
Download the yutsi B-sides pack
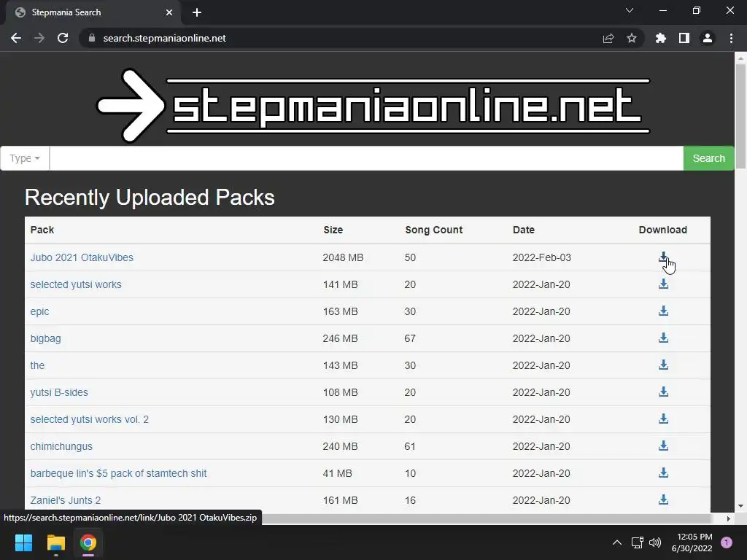point(663,392)
